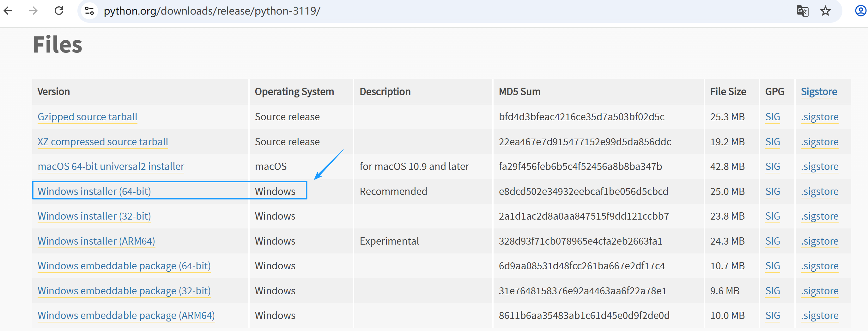Open SIG link for embeddable package (64-bit)

pos(773,266)
